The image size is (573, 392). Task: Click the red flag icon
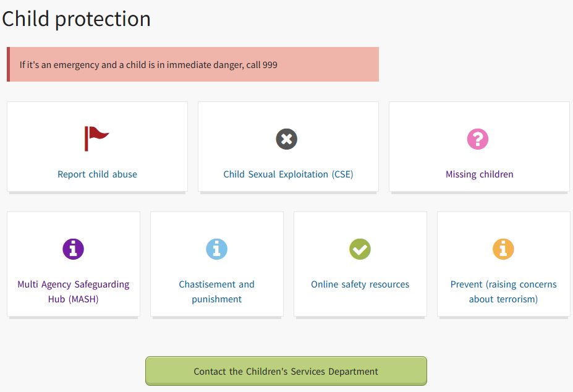point(97,138)
